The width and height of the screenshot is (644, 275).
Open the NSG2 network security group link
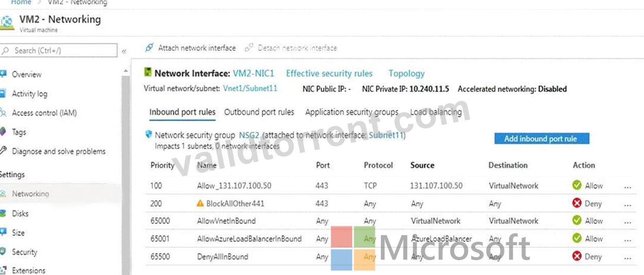click(x=249, y=135)
